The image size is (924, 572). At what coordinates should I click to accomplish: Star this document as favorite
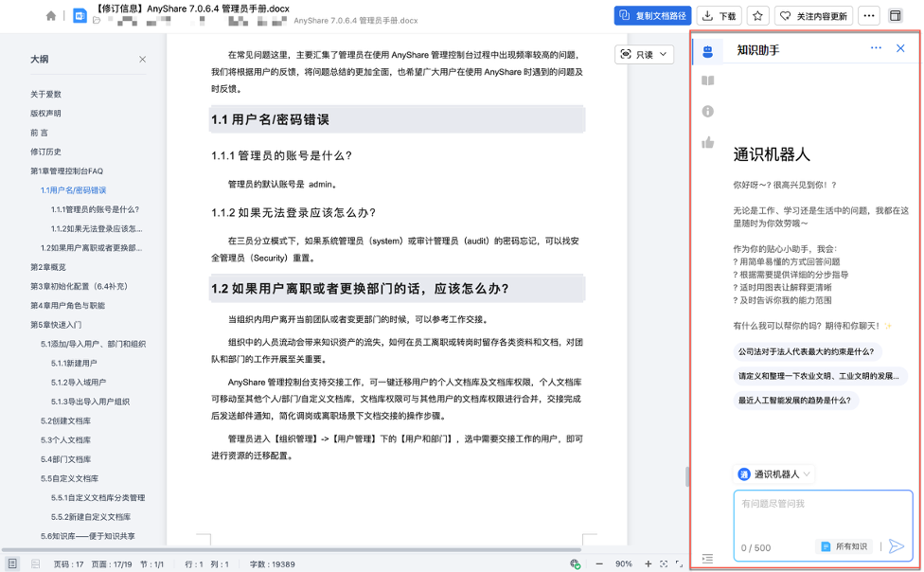[x=757, y=16]
